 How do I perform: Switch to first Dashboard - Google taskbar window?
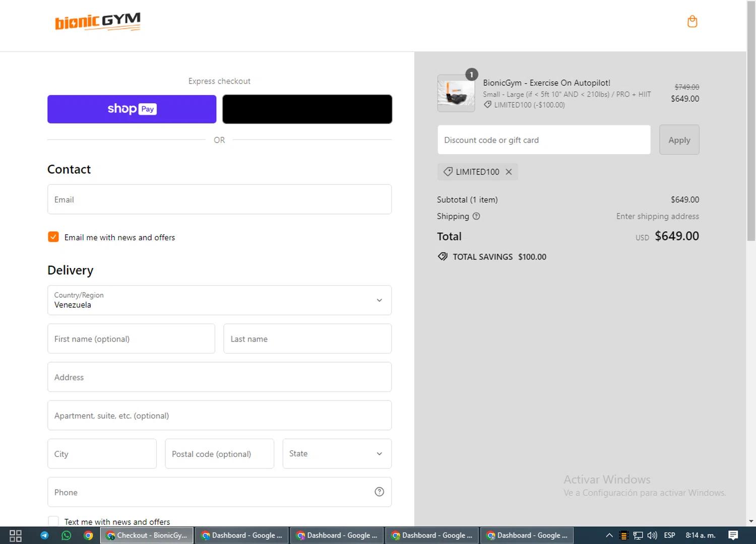(x=242, y=535)
